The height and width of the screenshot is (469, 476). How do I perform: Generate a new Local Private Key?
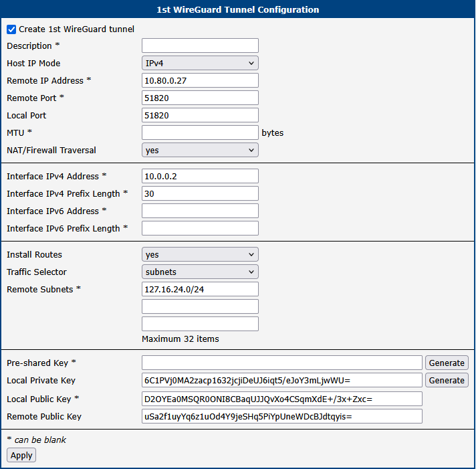pos(447,380)
